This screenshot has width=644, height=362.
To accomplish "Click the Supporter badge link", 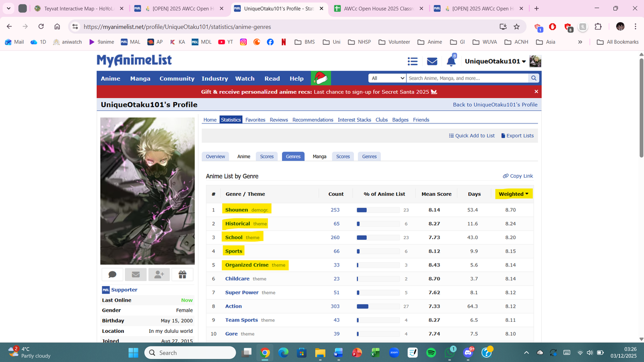I will pyautogui.click(x=124, y=289).
